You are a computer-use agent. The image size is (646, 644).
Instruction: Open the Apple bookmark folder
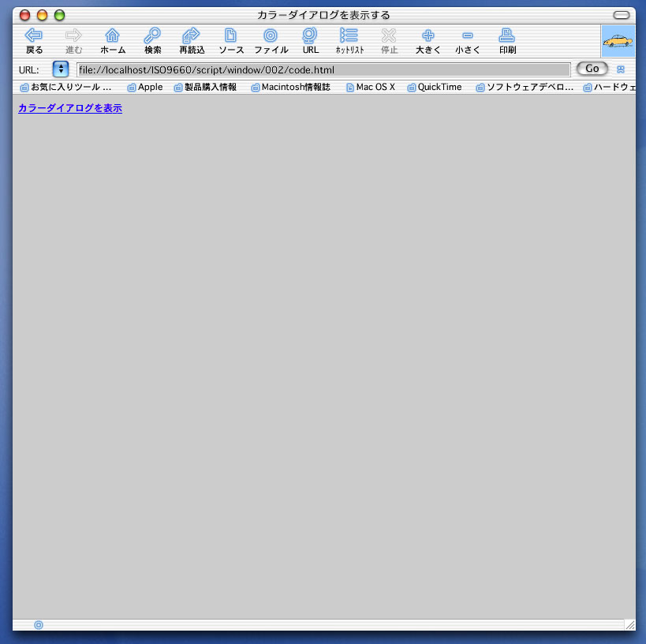point(145,87)
